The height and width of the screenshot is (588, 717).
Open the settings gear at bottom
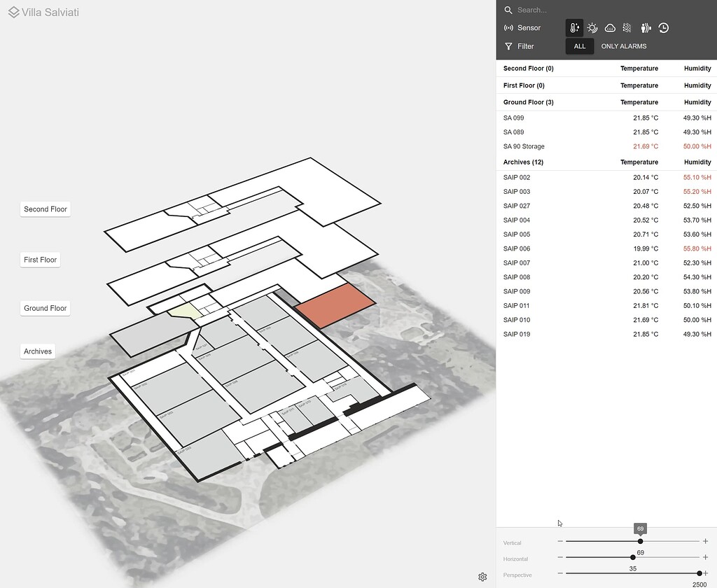coord(482,577)
